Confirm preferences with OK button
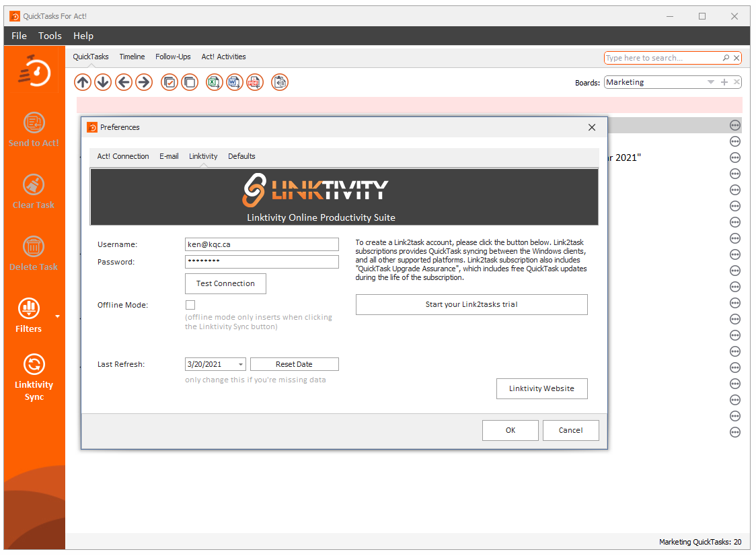This screenshot has width=756, height=556. [x=511, y=431]
